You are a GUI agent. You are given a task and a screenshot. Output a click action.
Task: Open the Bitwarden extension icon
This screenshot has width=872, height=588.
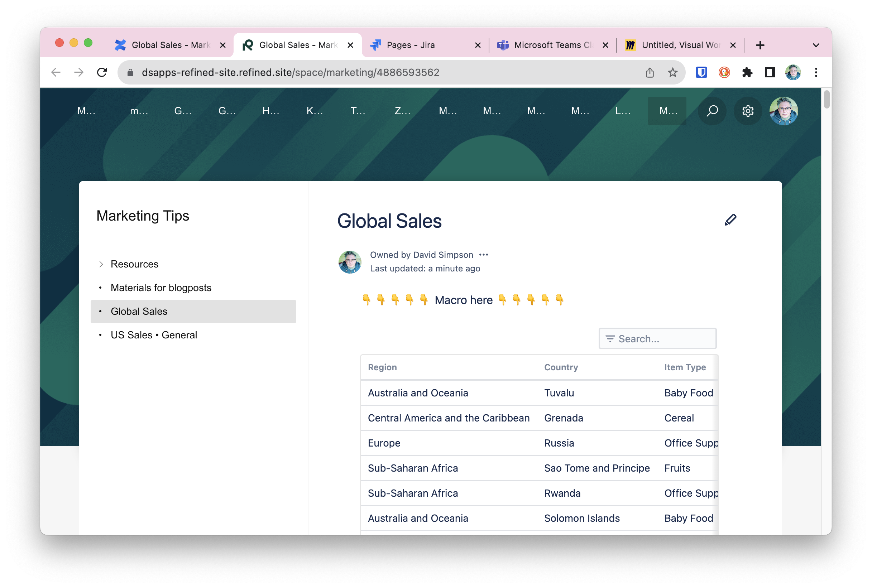tap(701, 72)
